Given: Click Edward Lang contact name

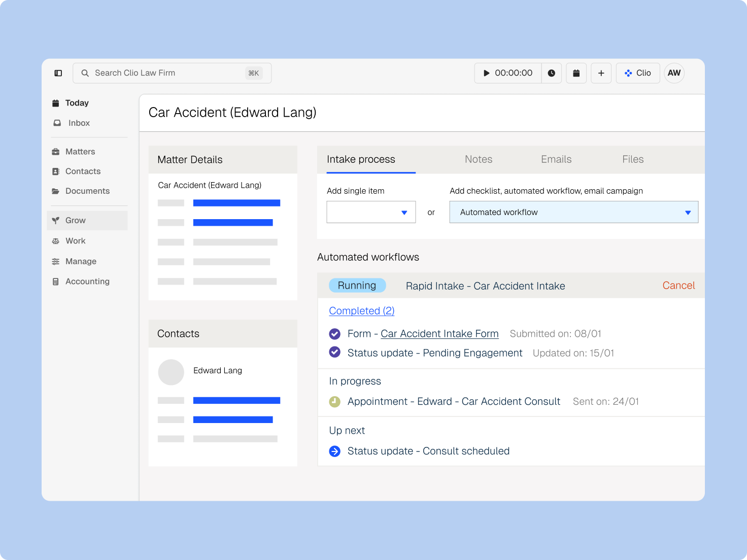Looking at the screenshot, I should [x=218, y=371].
